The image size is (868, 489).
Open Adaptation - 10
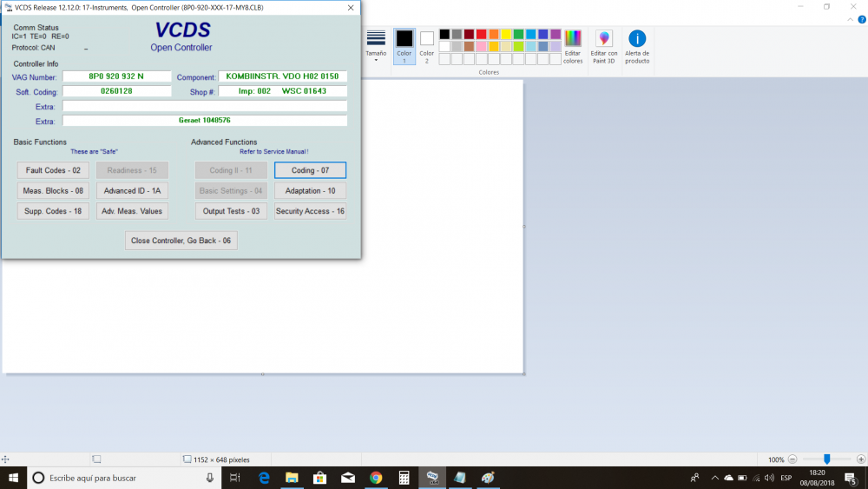tap(310, 190)
